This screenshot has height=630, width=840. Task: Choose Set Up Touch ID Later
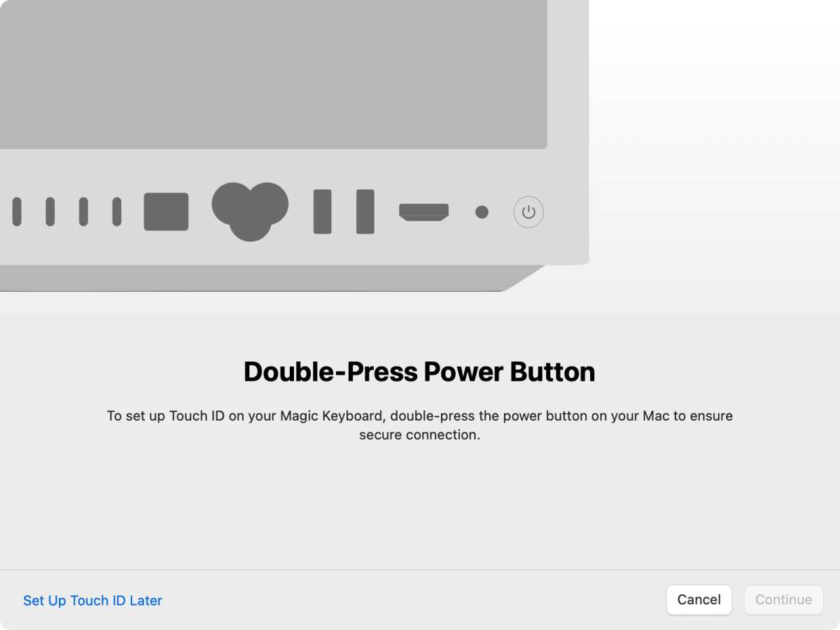[x=92, y=601]
